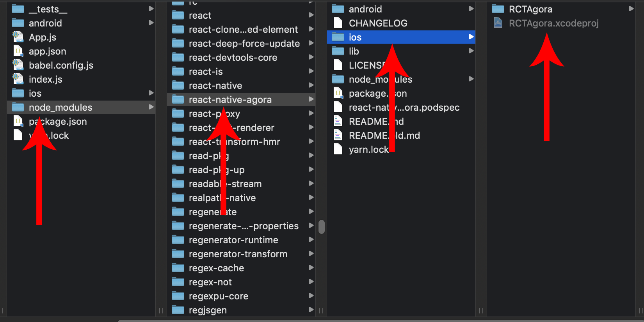Viewport: 644px width, 322px height.
Task: Expand the lib folder arrow
Action: point(471,51)
